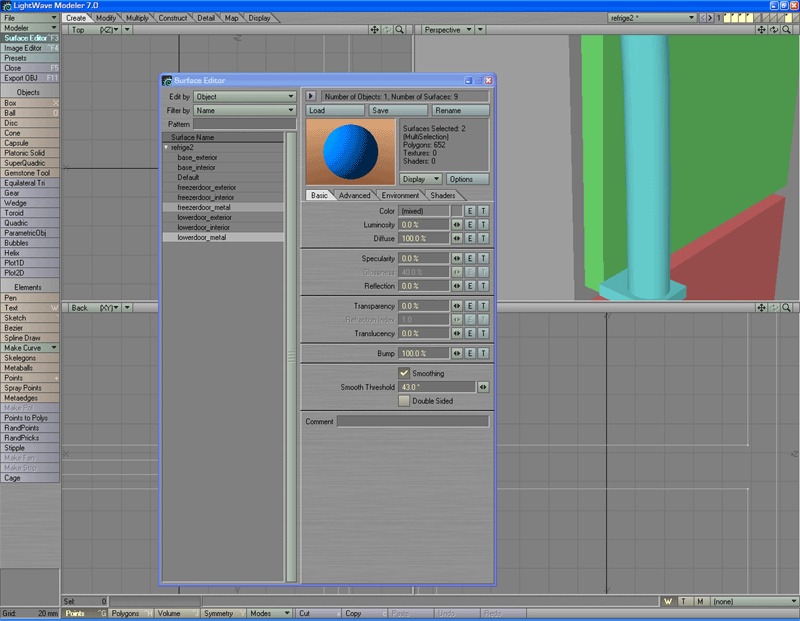Open the Advanced surface tab

point(355,195)
